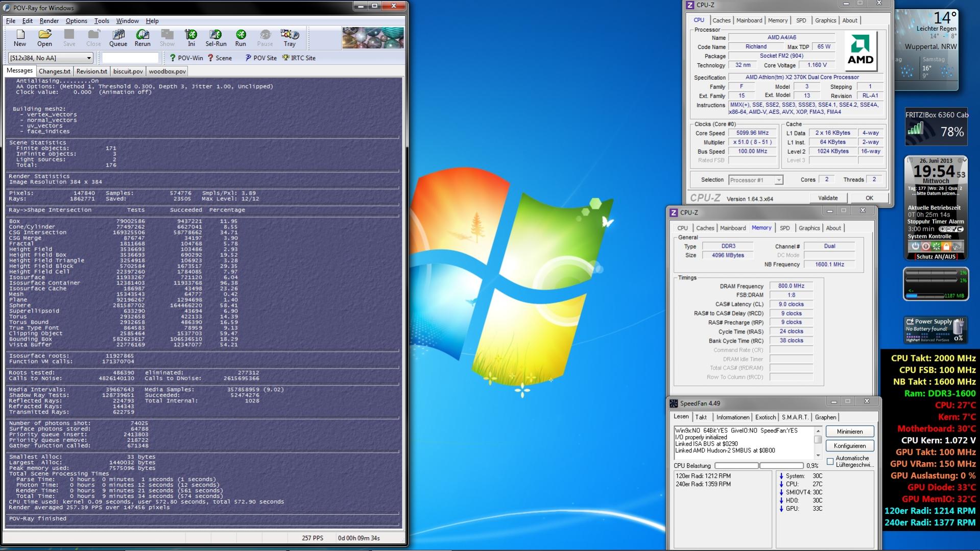This screenshot has width=980, height=551.
Task: Click the blue power icon in System Kontrolle
Action: [915, 246]
